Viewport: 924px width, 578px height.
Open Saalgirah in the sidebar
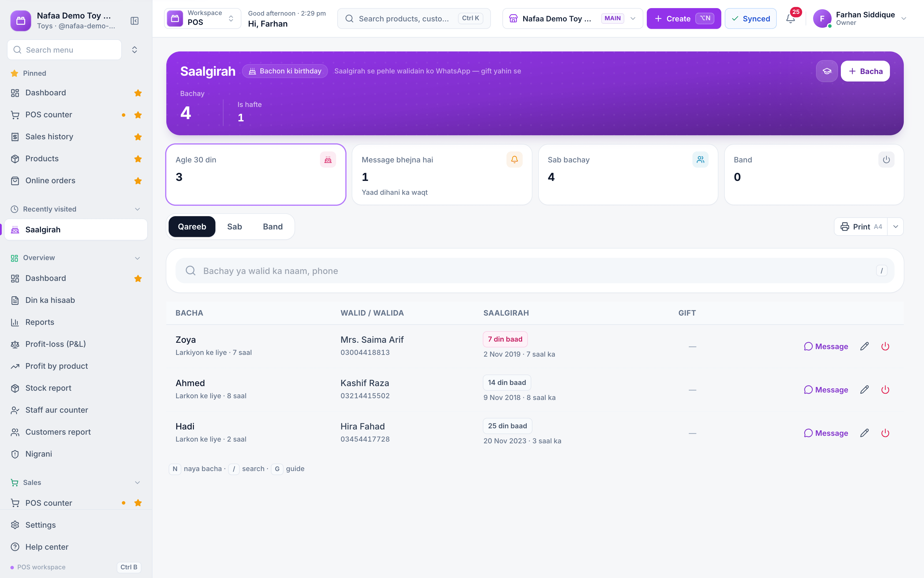(x=76, y=229)
